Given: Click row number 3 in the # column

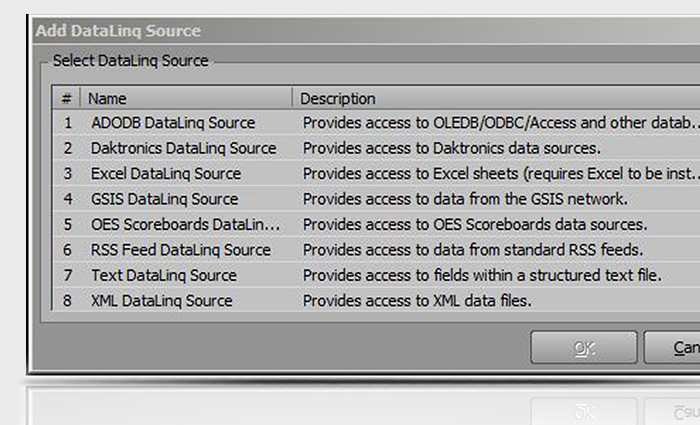Looking at the screenshot, I should [x=68, y=173].
